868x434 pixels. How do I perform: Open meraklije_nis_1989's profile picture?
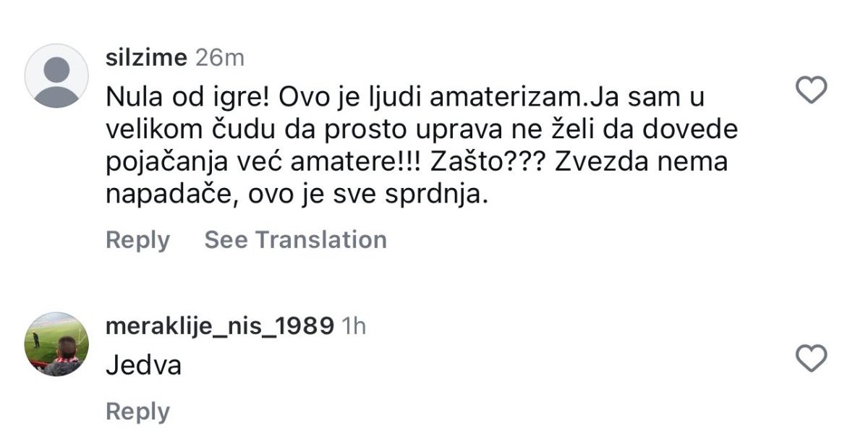[56, 344]
